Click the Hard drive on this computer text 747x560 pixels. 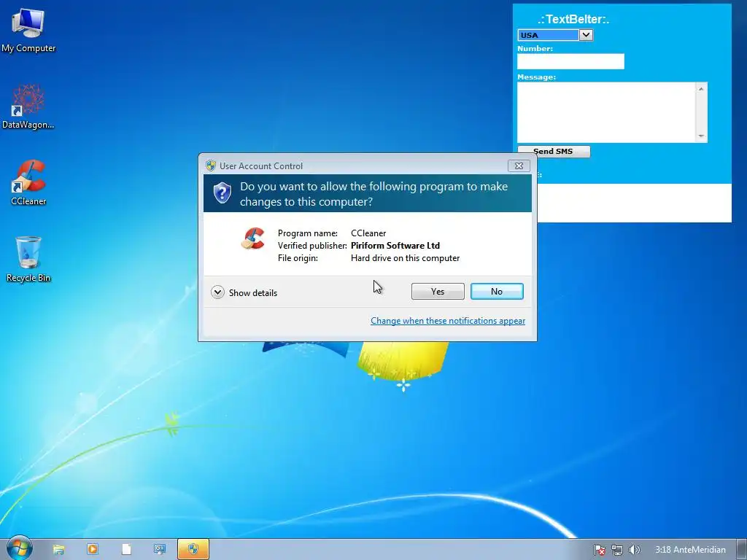(406, 258)
